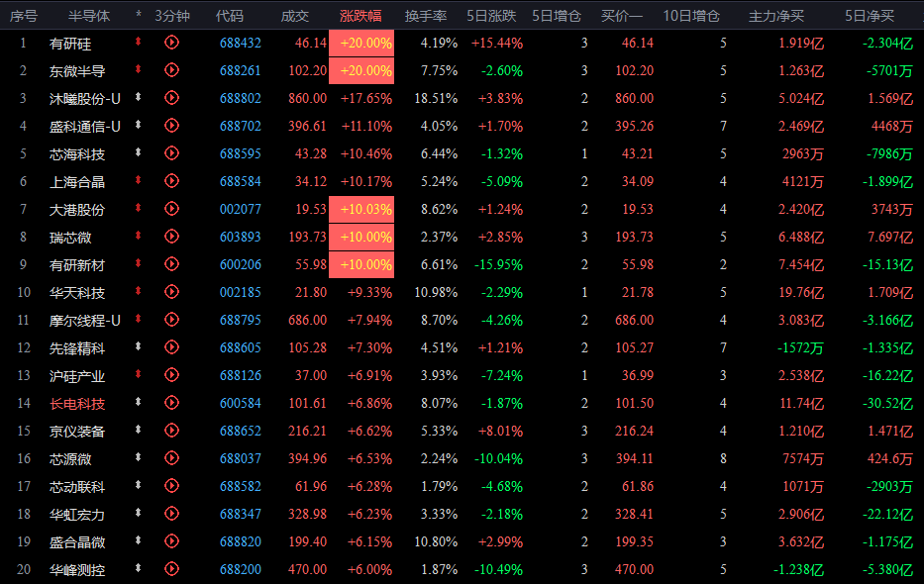The height and width of the screenshot is (584, 924).
Task: Click the 5日净买 column header
Action: [x=870, y=16]
